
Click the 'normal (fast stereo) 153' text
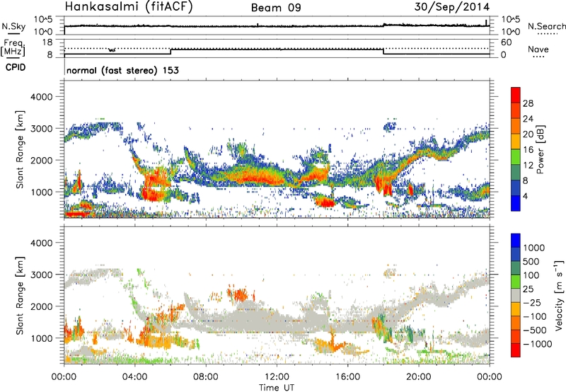click(x=122, y=70)
